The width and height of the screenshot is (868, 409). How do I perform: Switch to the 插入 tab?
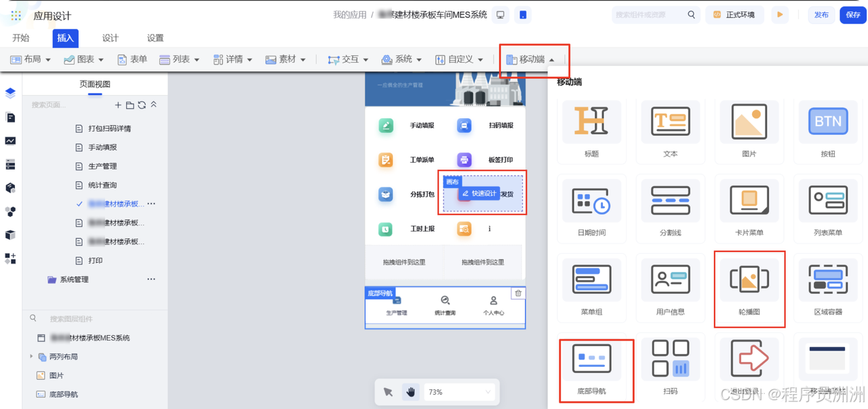point(66,38)
